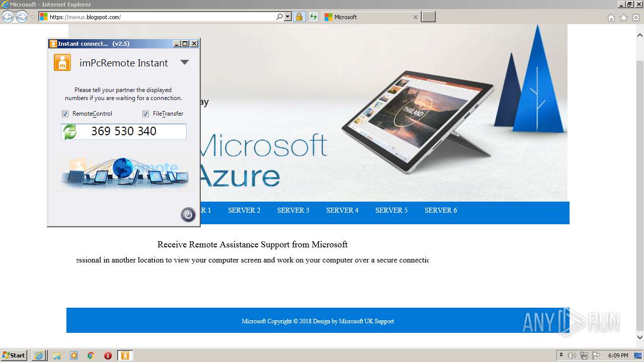Open a new browser tab
This screenshot has width=644, height=362.
tap(428, 17)
